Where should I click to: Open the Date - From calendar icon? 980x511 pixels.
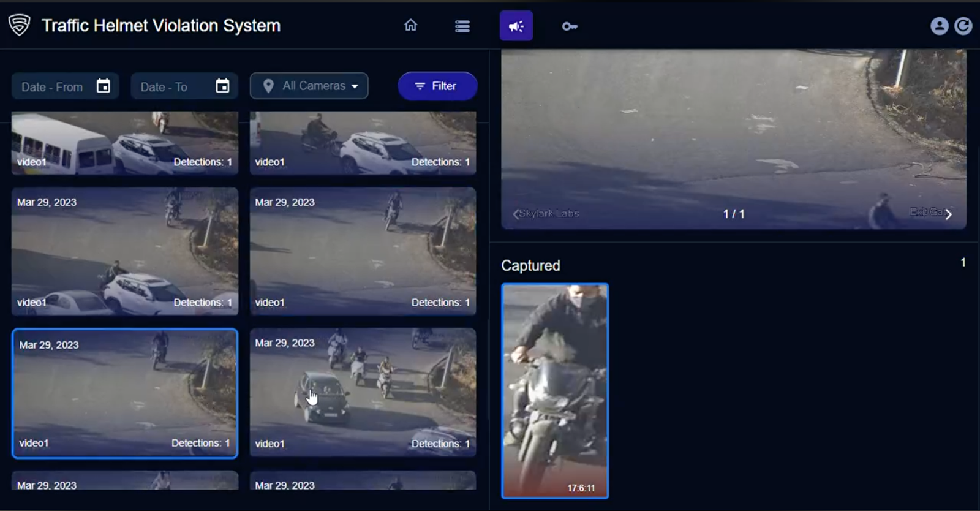[104, 86]
